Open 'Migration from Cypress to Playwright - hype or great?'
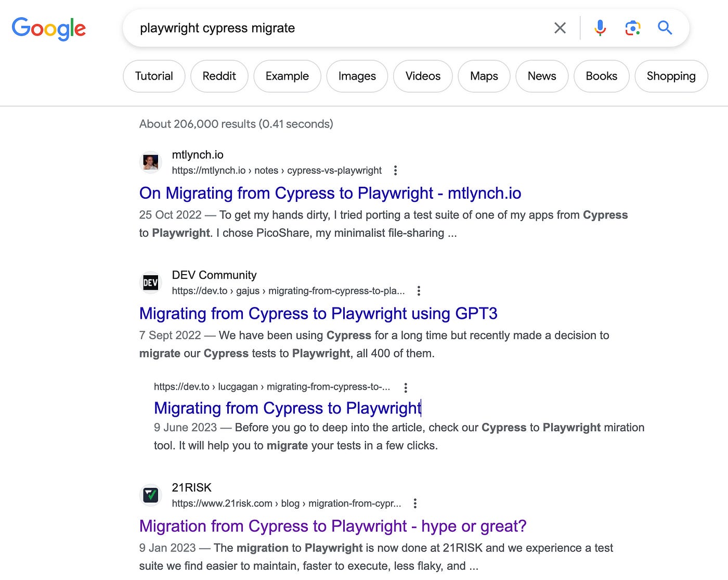Screen dimensions: 728x580 [x=333, y=526]
